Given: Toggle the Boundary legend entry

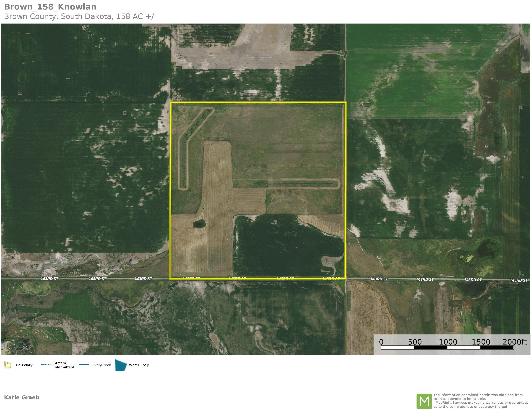Looking at the screenshot, I should pos(24,365).
